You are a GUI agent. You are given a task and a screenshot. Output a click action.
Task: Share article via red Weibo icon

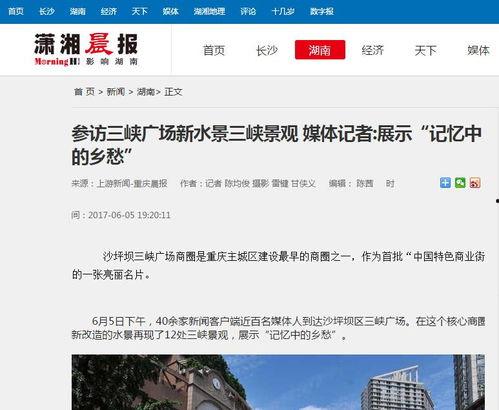475,183
